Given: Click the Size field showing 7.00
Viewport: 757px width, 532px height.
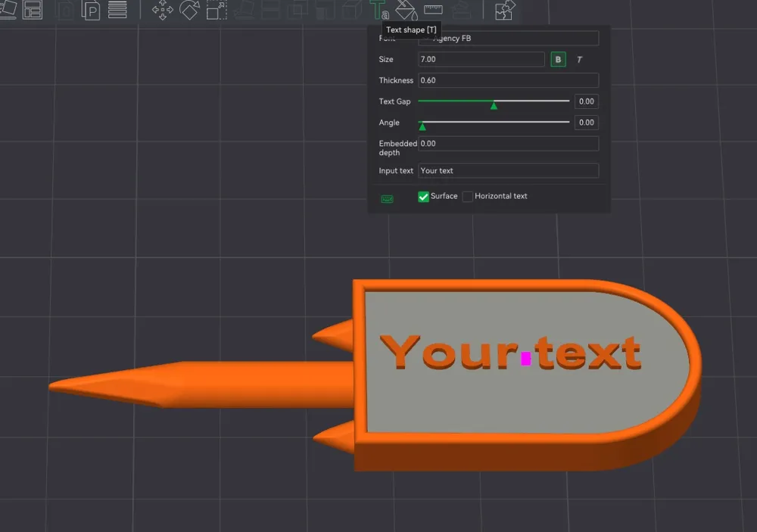Looking at the screenshot, I should click(x=481, y=59).
